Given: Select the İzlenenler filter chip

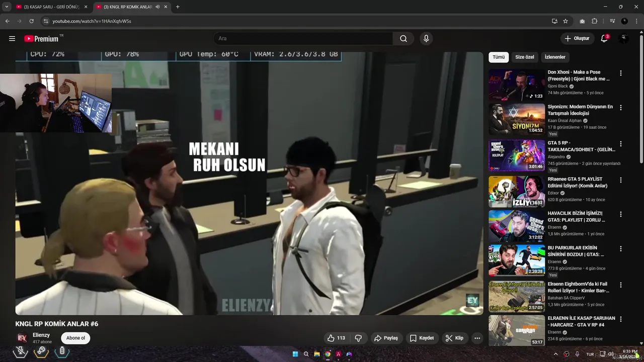Looking at the screenshot, I should pos(555,57).
